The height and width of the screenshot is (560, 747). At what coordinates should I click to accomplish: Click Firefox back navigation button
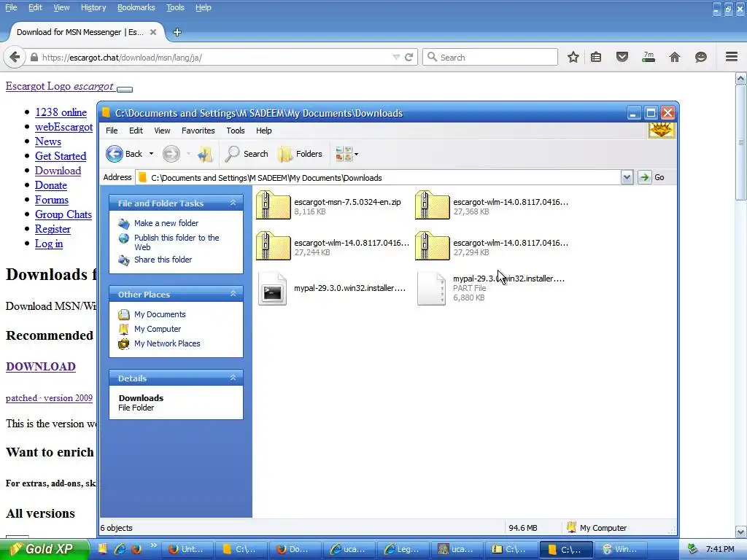coord(15,57)
